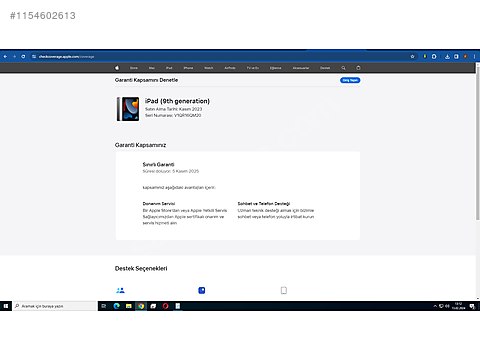Click the page vertical scrollbar
The height and width of the screenshot is (360, 480).
pyautogui.click(x=478, y=143)
